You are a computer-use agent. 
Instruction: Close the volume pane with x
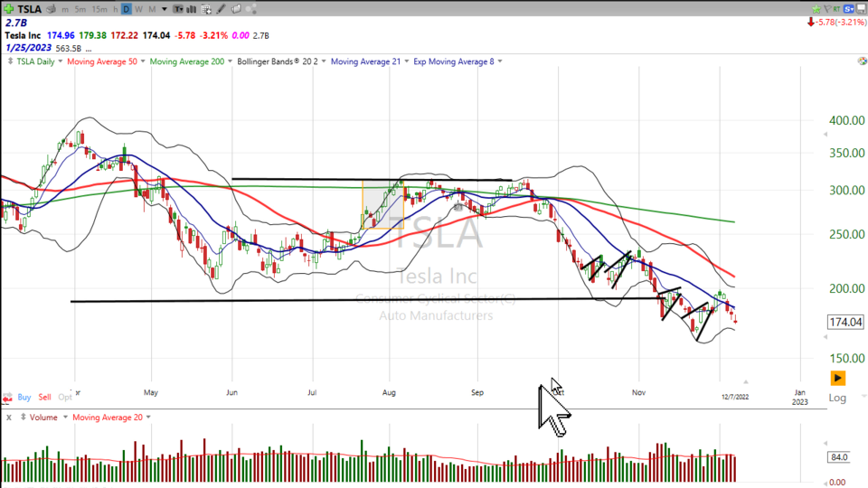click(8, 418)
